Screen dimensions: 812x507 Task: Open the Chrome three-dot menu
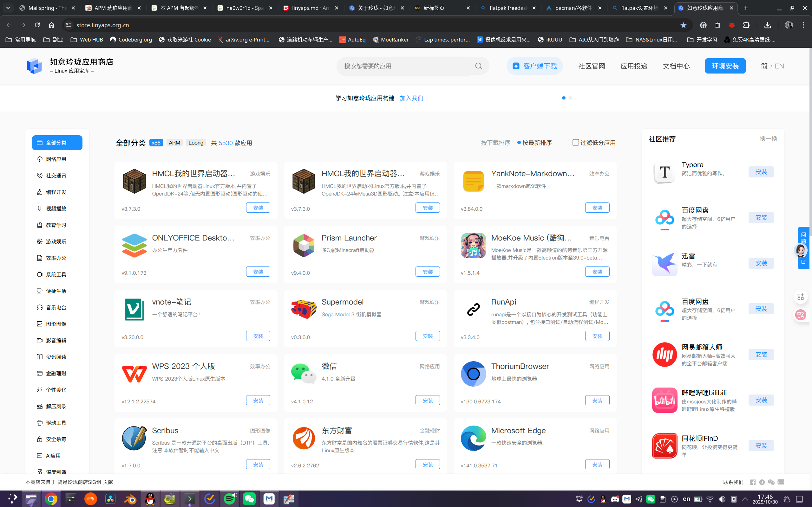(x=803, y=25)
